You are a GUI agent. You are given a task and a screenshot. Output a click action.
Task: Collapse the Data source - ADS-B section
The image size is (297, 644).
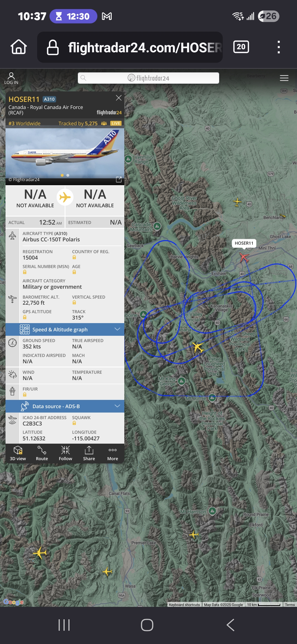tap(65, 406)
